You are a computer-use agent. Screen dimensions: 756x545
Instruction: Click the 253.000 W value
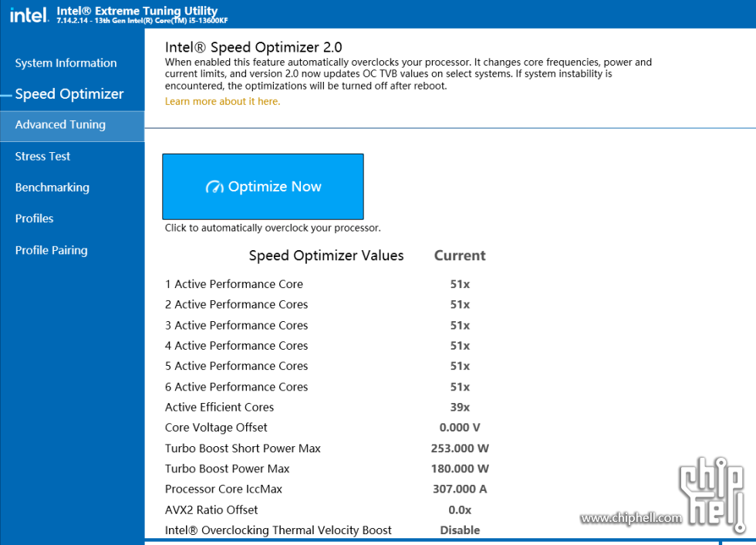point(460,448)
